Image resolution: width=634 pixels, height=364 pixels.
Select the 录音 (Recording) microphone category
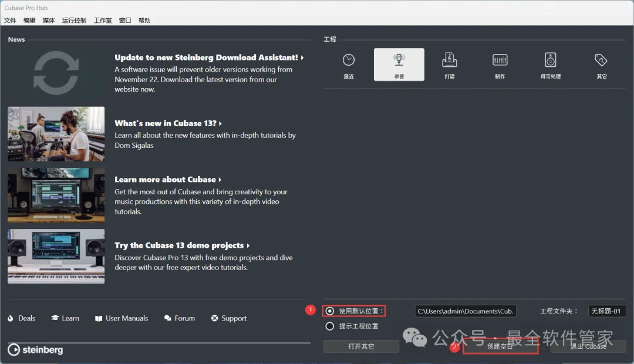[399, 65]
